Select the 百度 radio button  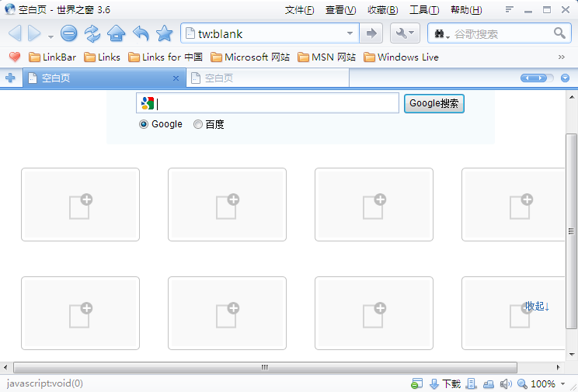(198, 124)
